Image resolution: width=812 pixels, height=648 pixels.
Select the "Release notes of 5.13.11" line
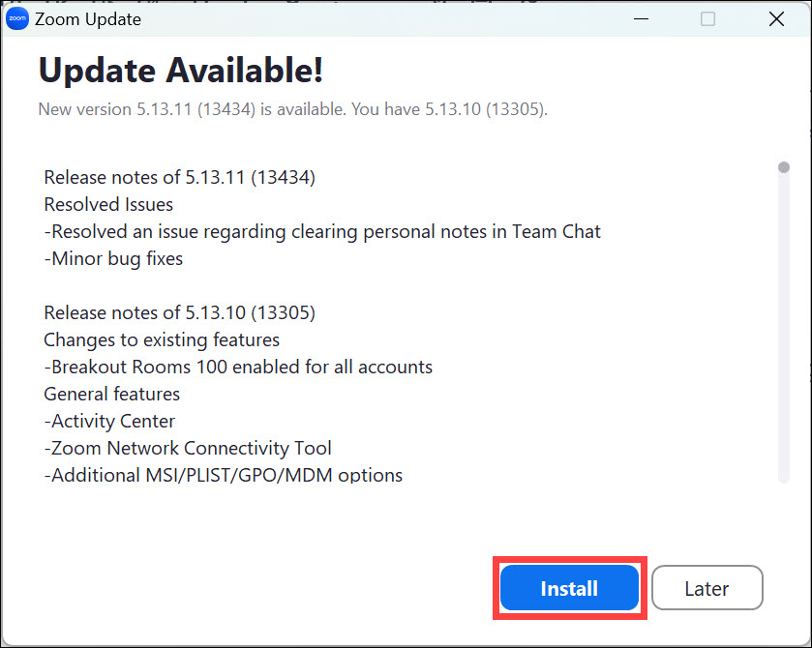[180, 177]
